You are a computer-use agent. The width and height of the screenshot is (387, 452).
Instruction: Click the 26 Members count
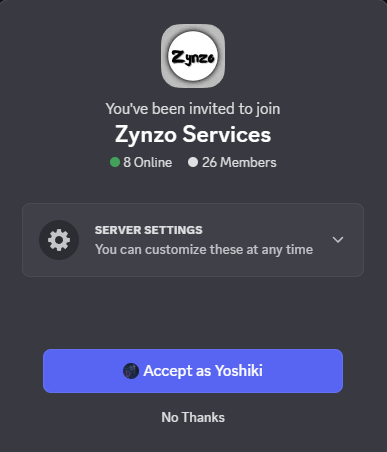(x=239, y=162)
